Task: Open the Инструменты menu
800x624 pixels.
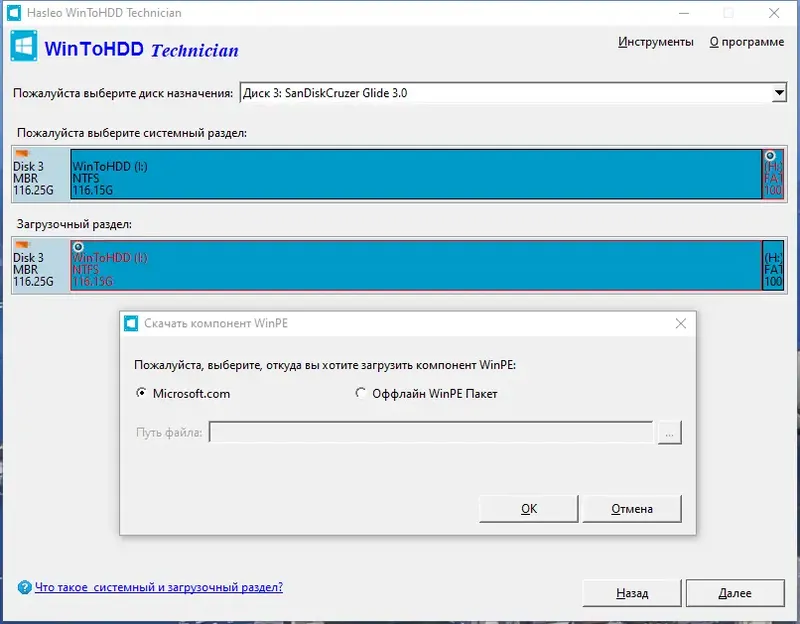Action: (656, 42)
